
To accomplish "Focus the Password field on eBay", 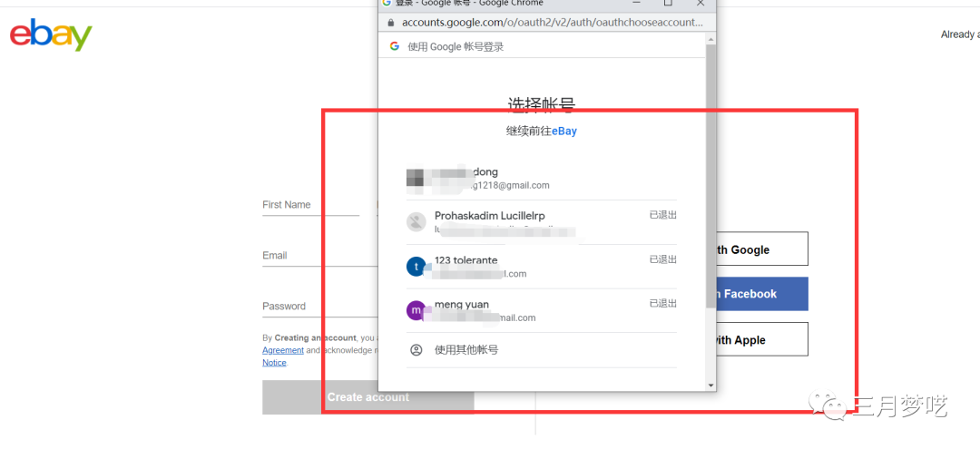I will tap(320, 306).
